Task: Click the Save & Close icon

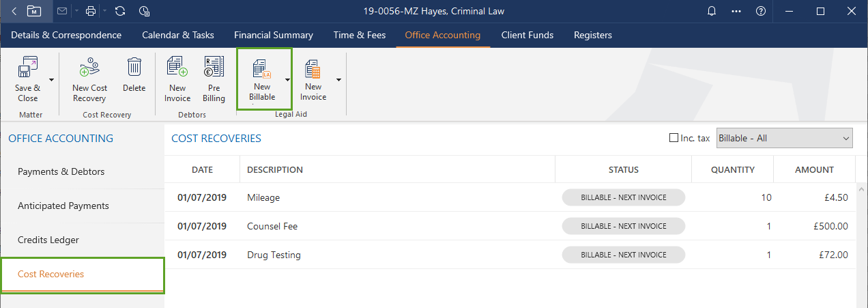Action: coord(27,69)
